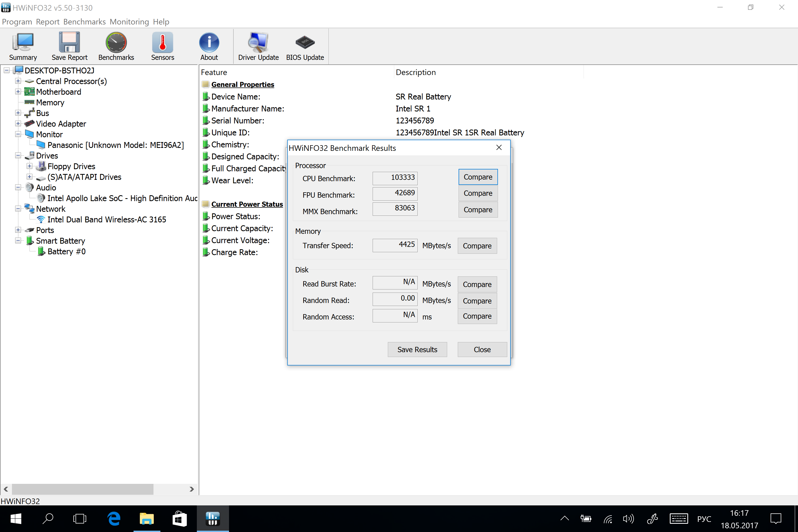Image resolution: width=798 pixels, height=532 pixels.
Task: Open the Report menu
Action: point(48,22)
